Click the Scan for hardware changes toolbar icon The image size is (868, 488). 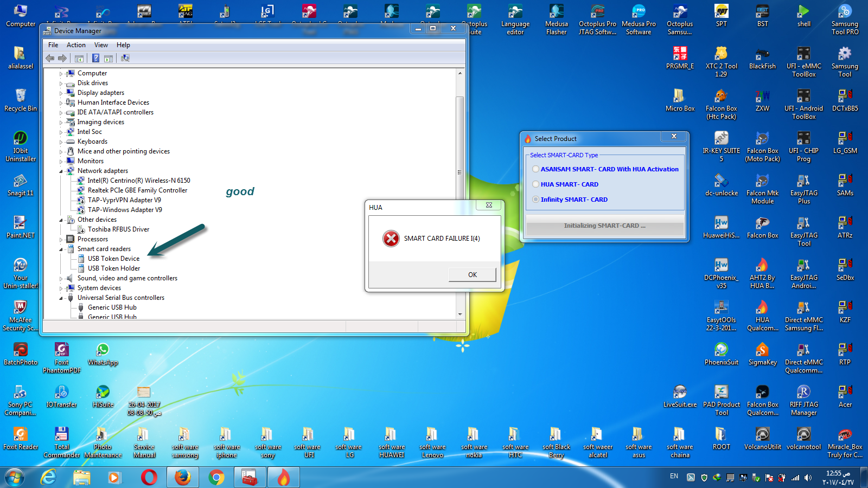(x=125, y=58)
